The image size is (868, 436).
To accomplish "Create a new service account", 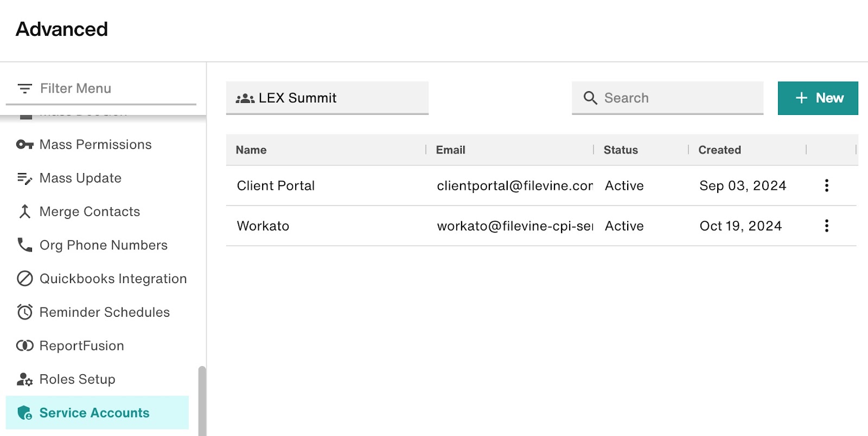I will pos(818,98).
